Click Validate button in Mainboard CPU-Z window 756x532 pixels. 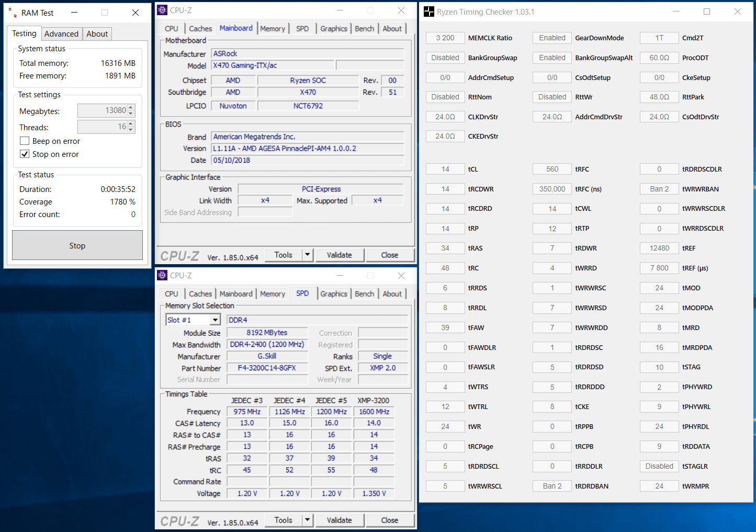pos(339,255)
